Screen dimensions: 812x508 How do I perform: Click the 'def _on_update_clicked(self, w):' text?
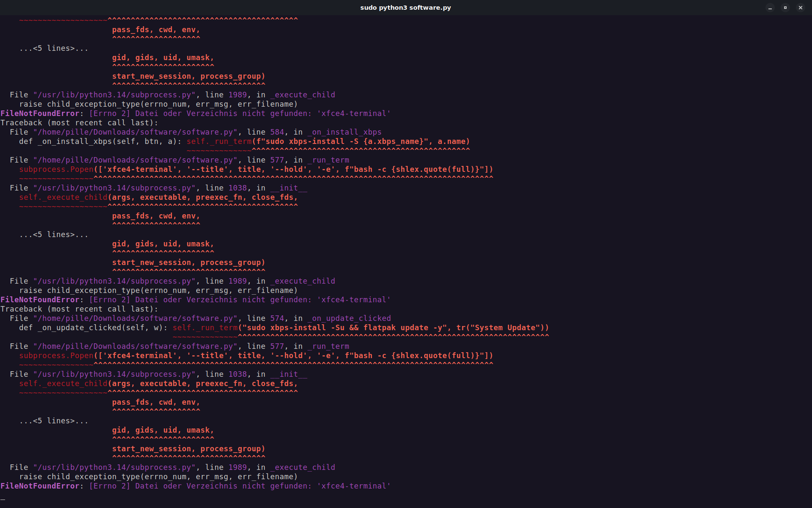(93, 328)
